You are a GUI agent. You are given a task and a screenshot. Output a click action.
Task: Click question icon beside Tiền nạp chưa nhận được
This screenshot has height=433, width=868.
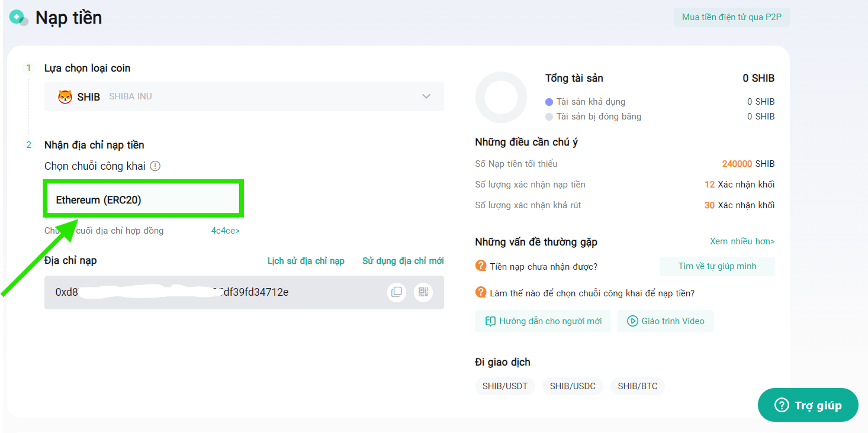click(481, 266)
